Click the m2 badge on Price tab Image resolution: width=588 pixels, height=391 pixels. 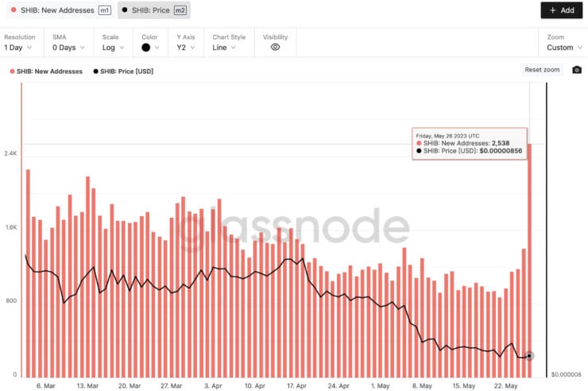[x=180, y=10]
